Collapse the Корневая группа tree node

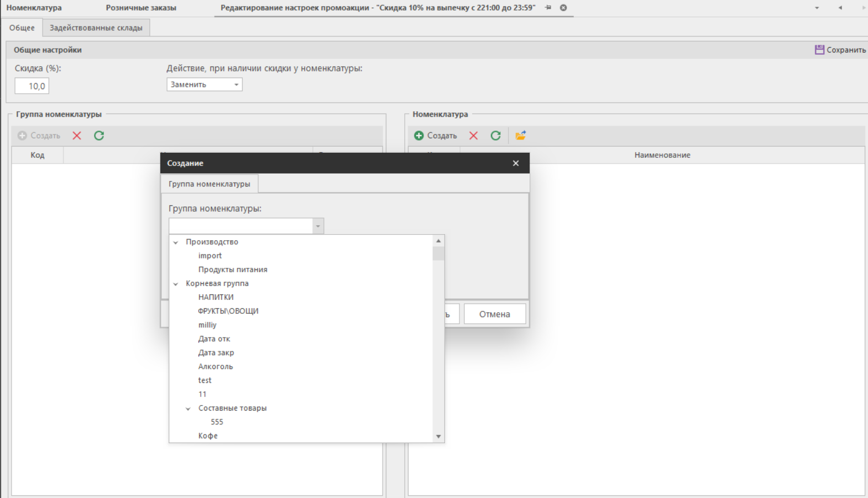(x=176, y=284)
